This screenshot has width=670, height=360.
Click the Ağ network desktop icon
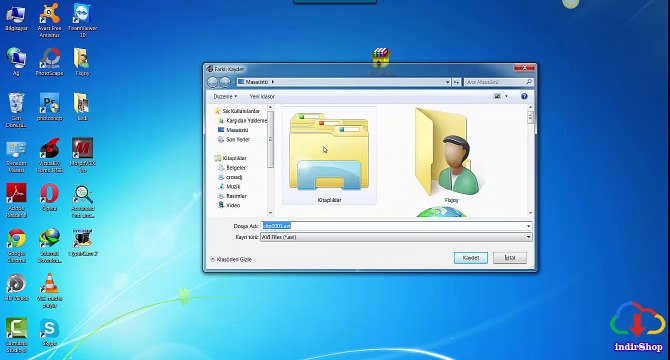coord(16,62)
